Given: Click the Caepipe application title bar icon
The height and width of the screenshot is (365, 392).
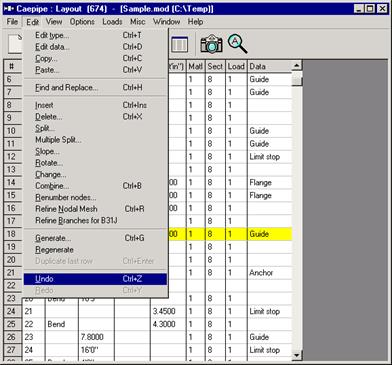Looking at the screenshot, I should 8,9.
